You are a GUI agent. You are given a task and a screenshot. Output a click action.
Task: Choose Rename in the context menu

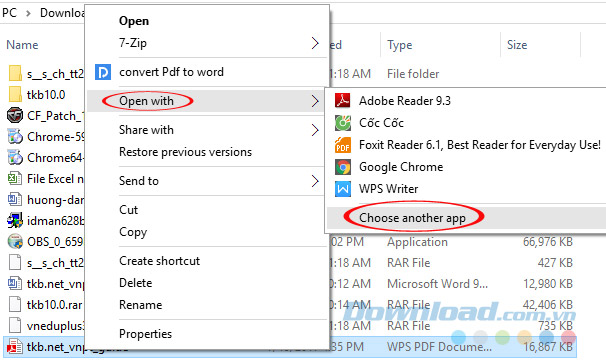140,305
